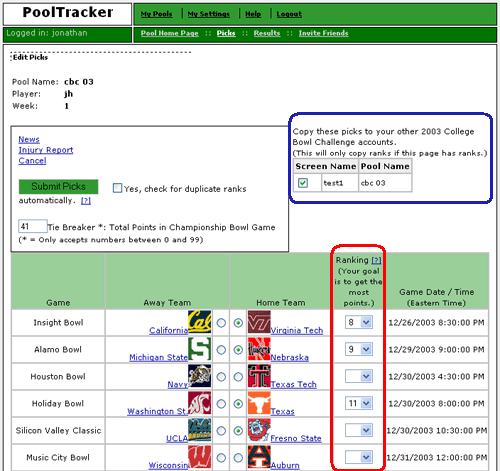Pick Wisconsin in the Music City Bowl

(x=221, y=458)
